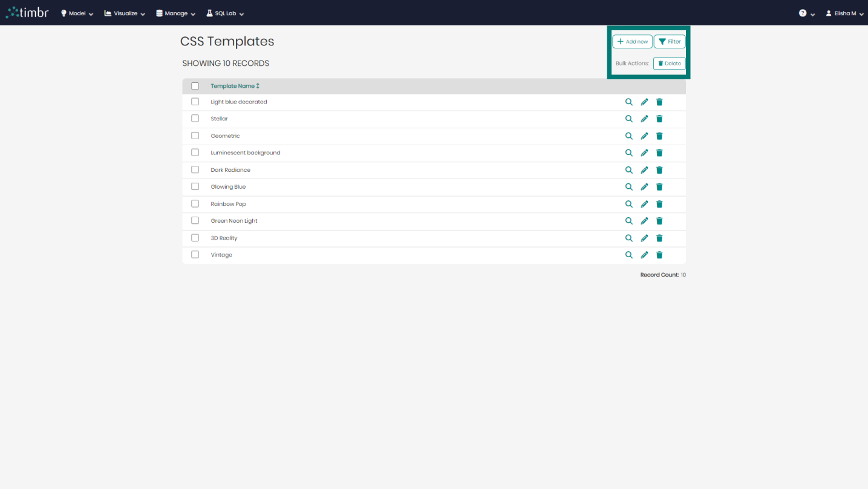
Task: Click the Filter button
Action: click(x=669, y=41)
